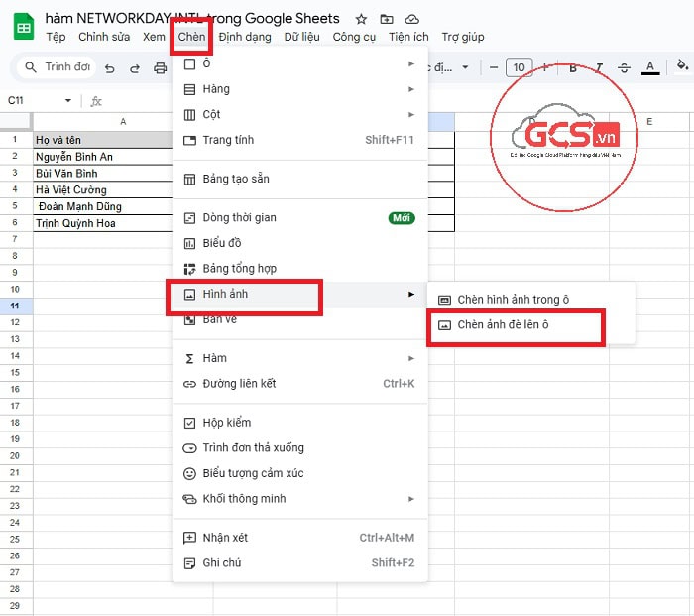Click the move-to-folder icon near title
The height and width of the screenshot is (616, 694).
tap(387, 19)
